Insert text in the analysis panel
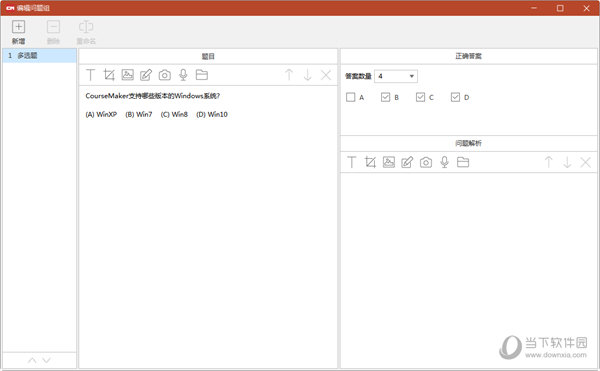600x371 pixels. point(352,162)
